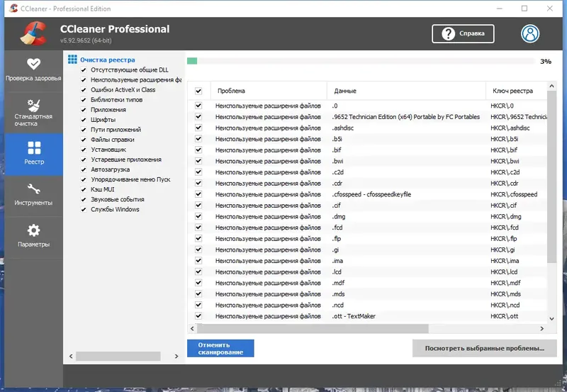Toggle the Автозагрузка checkbox
Screen dimensions: 567x392
coord(84,169)
